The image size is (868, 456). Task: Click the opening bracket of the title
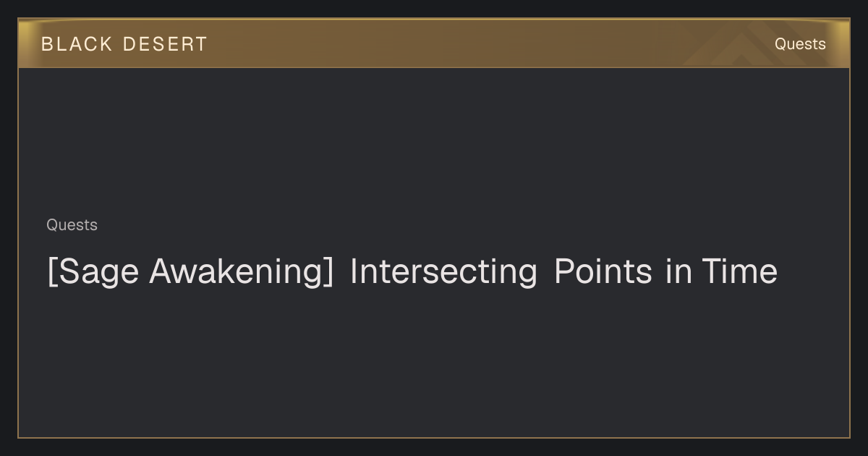[51, 272]
